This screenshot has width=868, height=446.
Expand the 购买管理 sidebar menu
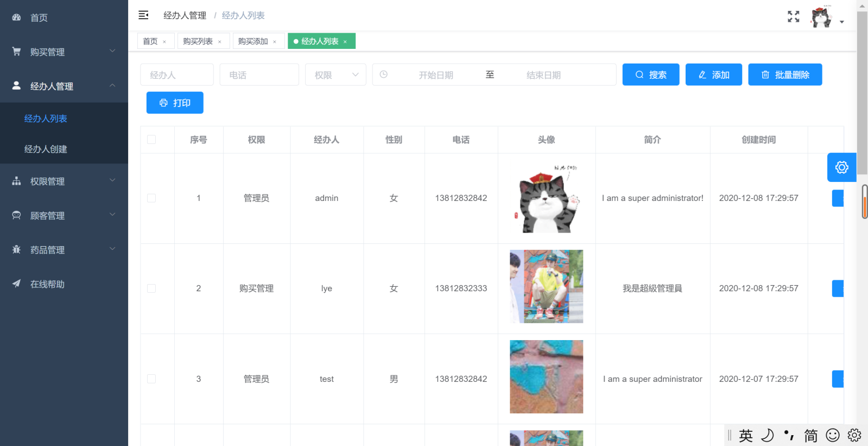pos(64,52)
